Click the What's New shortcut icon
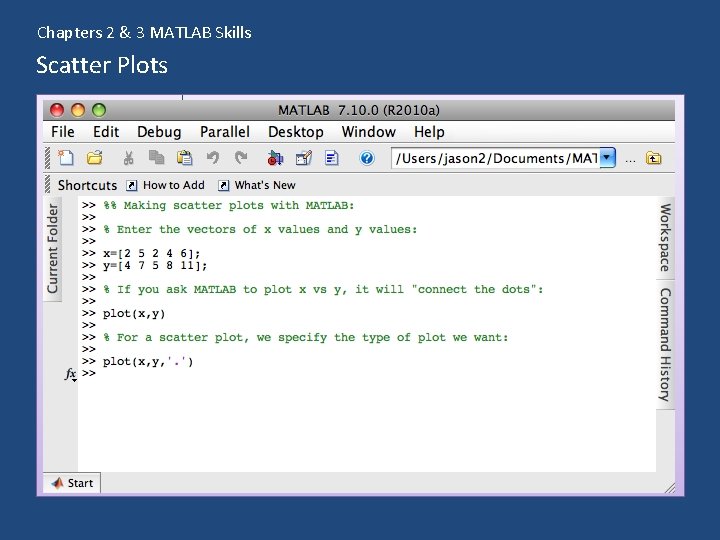The height and width of the screenshot is (540, 720). (x=223, y=186)
